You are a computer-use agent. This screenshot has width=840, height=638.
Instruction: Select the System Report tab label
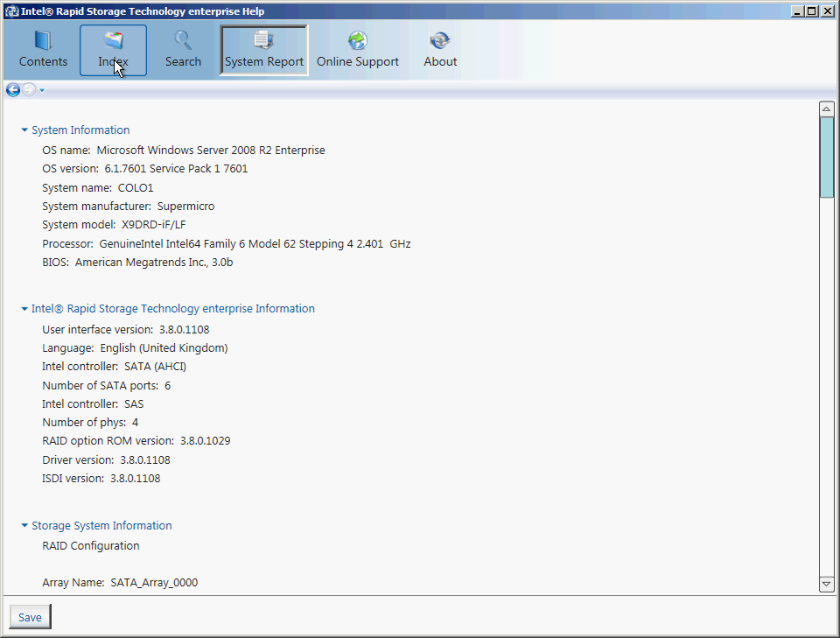264,61
